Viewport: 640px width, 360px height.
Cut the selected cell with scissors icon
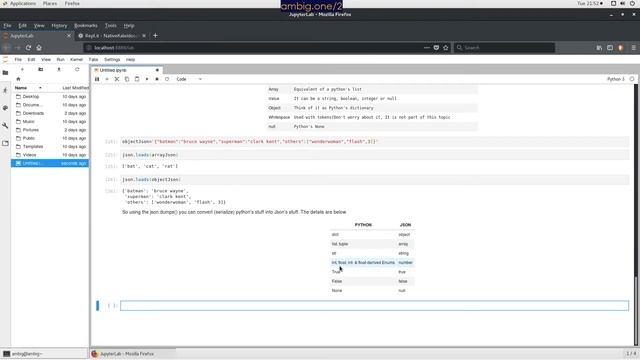[x=117, y=79]
